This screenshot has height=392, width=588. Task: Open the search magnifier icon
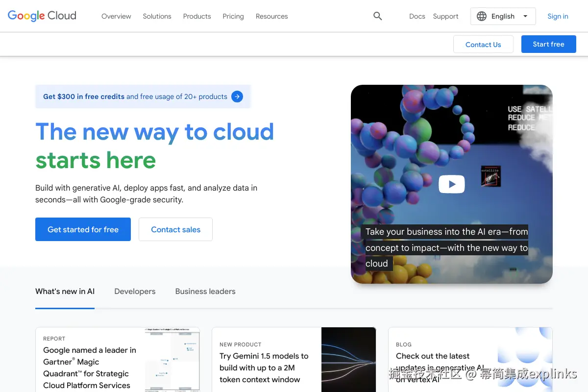377,16
